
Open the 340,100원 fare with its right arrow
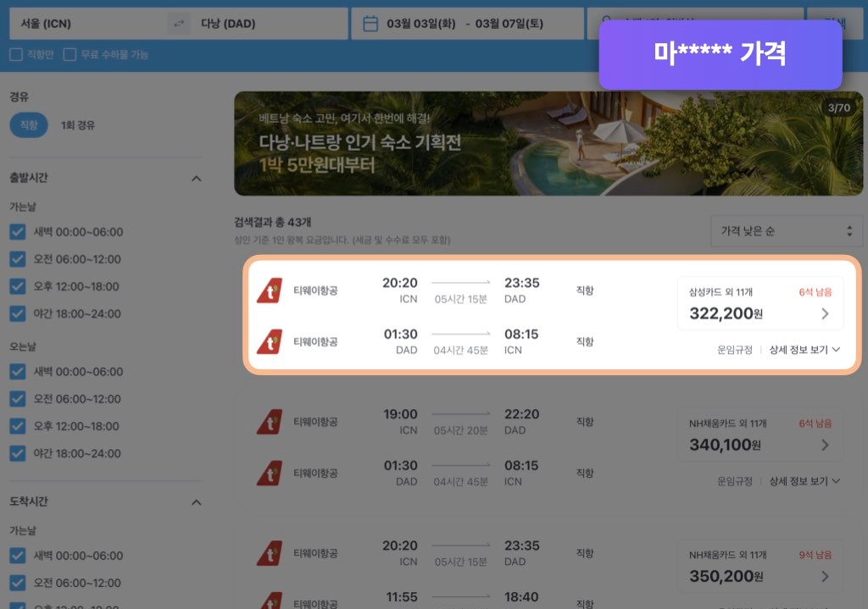826,445
